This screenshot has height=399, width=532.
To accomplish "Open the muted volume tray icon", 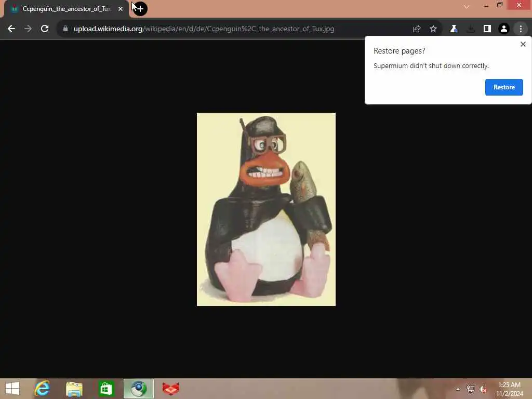I will (483, 389).
